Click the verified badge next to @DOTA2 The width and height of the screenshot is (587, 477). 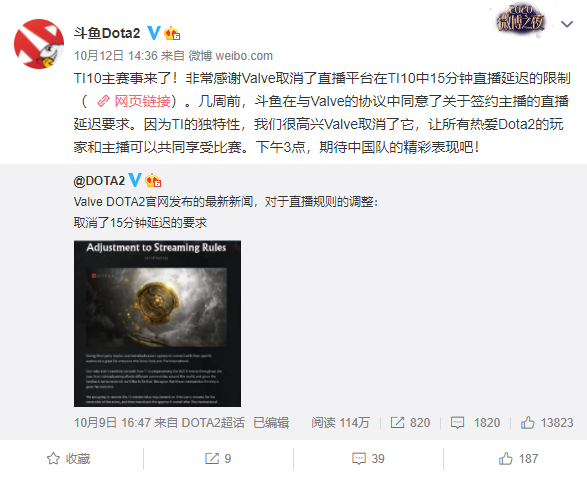pyautogui.click(x=135, y=180)
